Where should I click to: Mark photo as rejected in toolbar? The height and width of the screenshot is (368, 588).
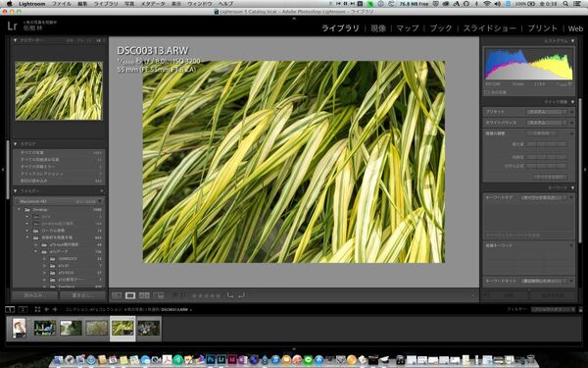184,295
